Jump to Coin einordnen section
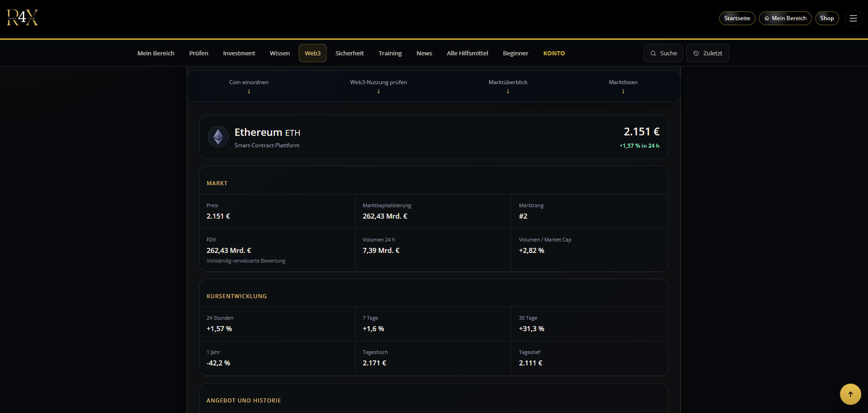The image size is (868, 413). [249, 86]
